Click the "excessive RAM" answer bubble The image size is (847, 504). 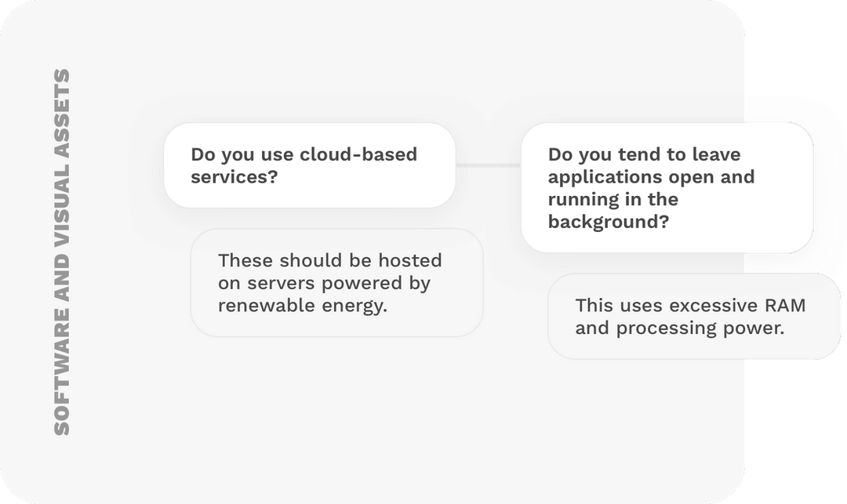click(x=694, y=316)
